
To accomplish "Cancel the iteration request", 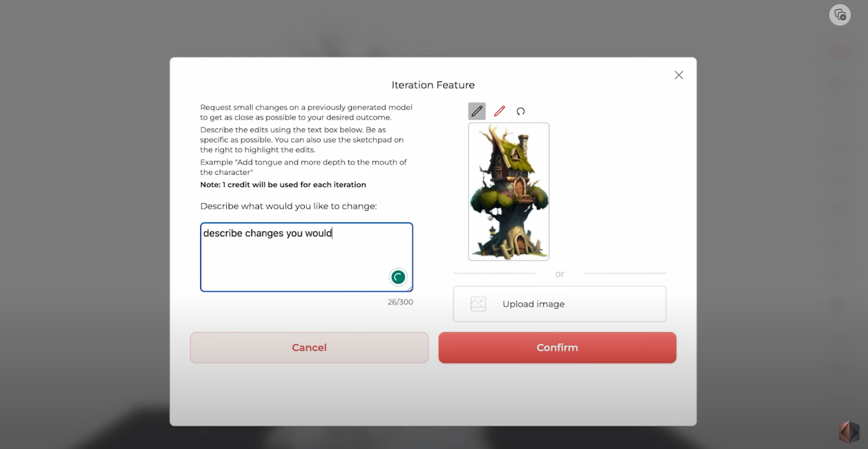I will 309,347.
